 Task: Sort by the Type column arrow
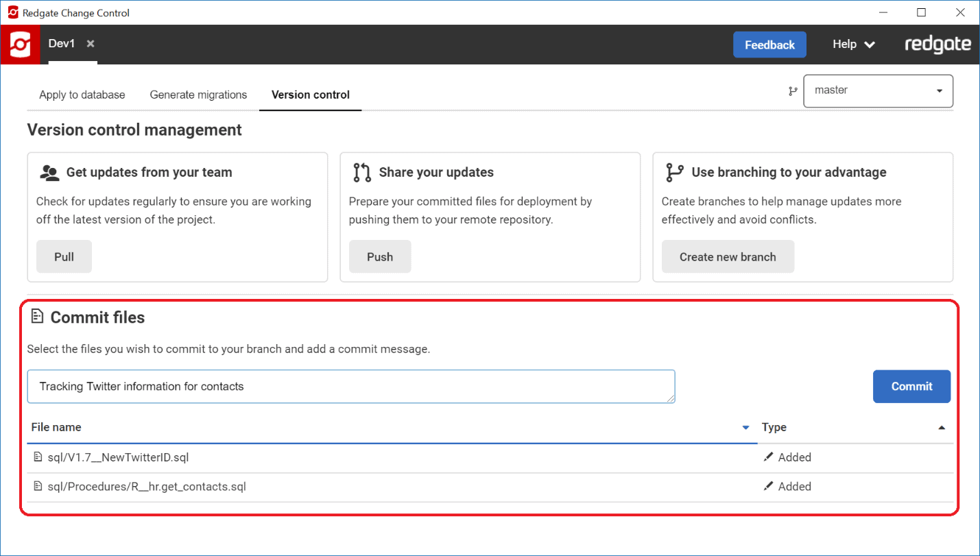[x=942, y=428]
